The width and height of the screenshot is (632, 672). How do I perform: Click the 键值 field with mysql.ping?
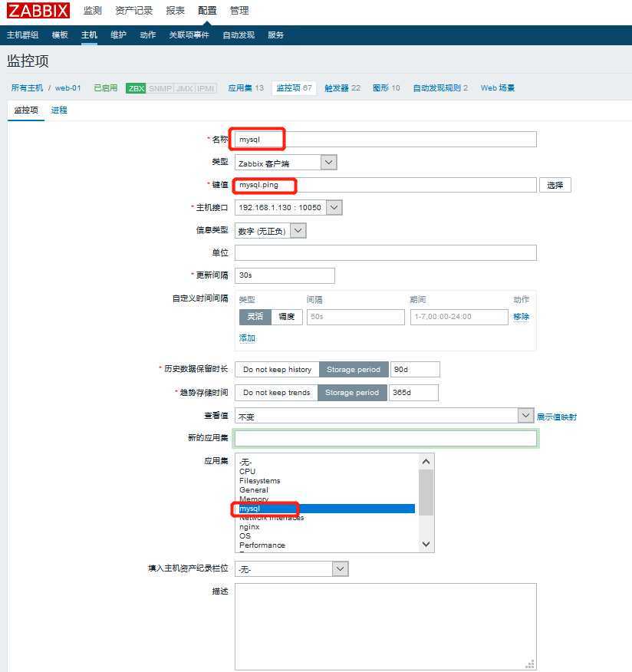[x=386, y=185]
